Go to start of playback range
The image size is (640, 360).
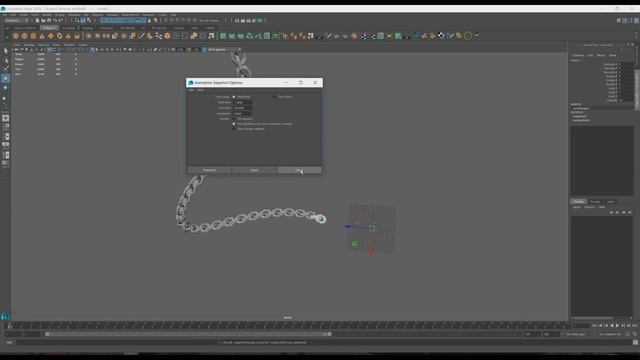(x=594, y=326)
